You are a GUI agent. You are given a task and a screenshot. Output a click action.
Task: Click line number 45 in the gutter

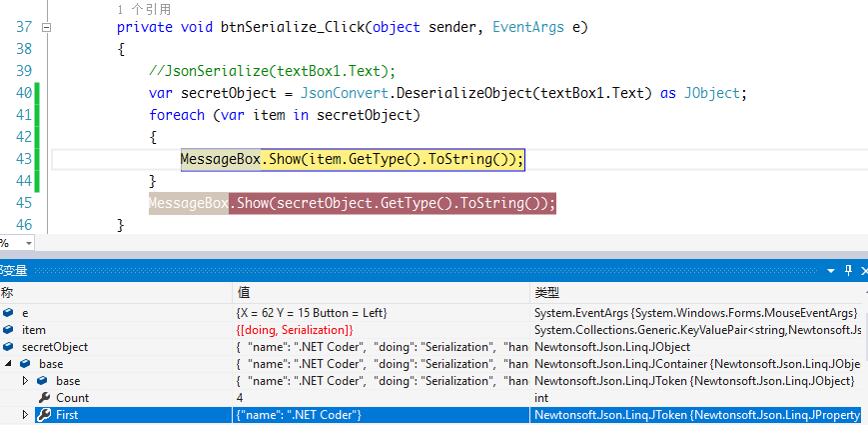[24, 203]
